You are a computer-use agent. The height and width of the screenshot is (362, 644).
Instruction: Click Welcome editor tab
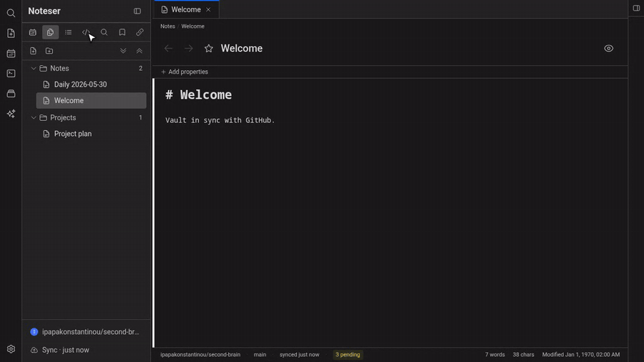tap(186, 9)
